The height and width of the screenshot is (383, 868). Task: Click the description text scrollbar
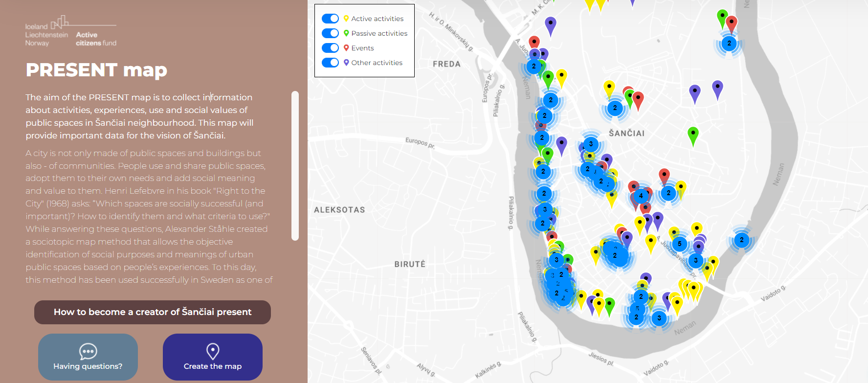(295, 165)
